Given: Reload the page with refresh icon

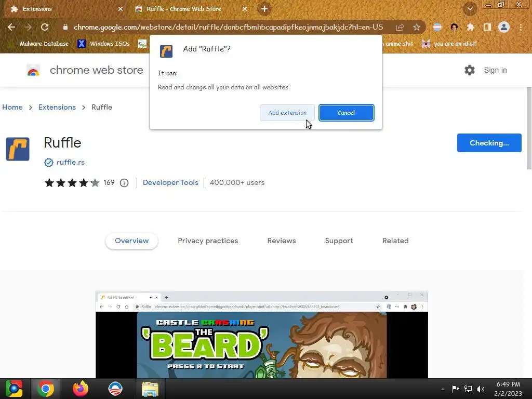Looking at the screenshot, I should click(45, 27).
